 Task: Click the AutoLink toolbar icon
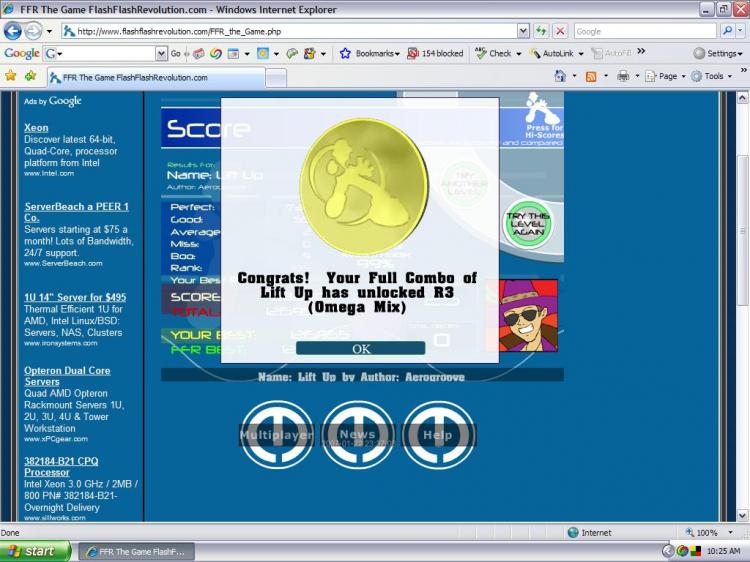coord(534,54)
